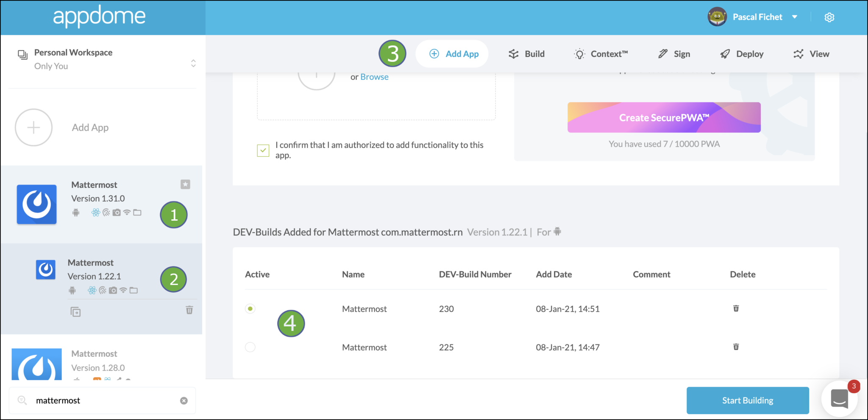Click the folder icon under Mattermost 1.22.1
The height and width of the screenshot is (420, 868).
[x=134, y=290]
